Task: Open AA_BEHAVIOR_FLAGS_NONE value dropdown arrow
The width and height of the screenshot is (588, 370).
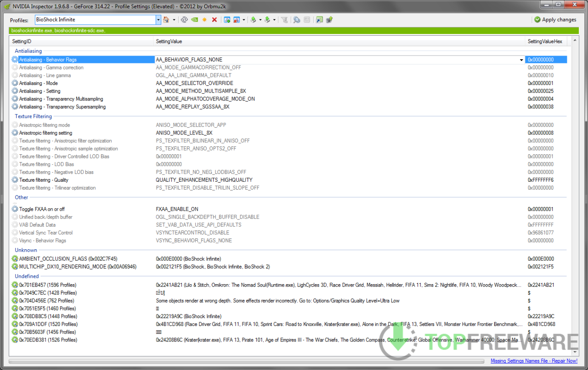Action: click(x=521, y=60)
